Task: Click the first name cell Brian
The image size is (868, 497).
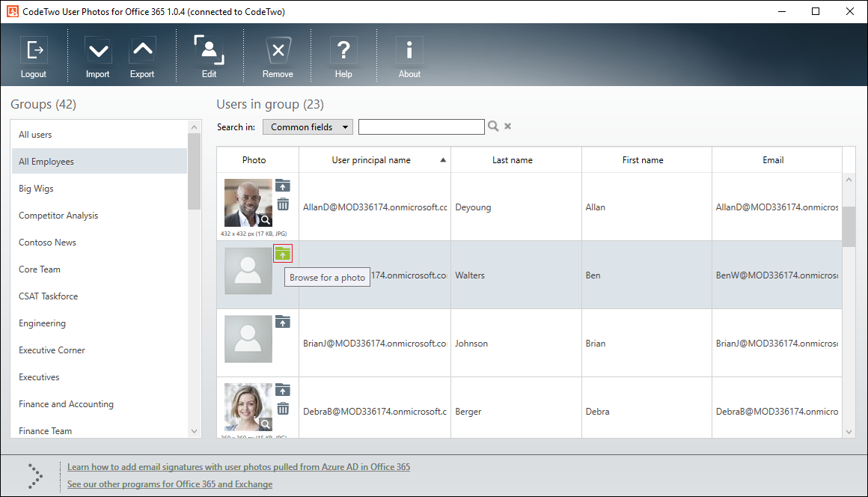Action: pyautogui.click(x=647, y=343)
